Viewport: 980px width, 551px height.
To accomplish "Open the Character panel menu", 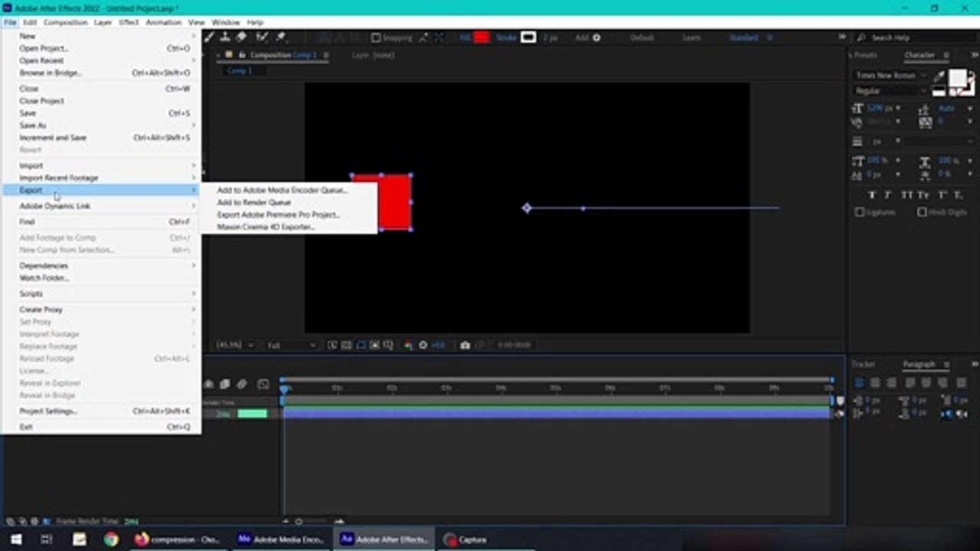I will [x=946, y=55].
